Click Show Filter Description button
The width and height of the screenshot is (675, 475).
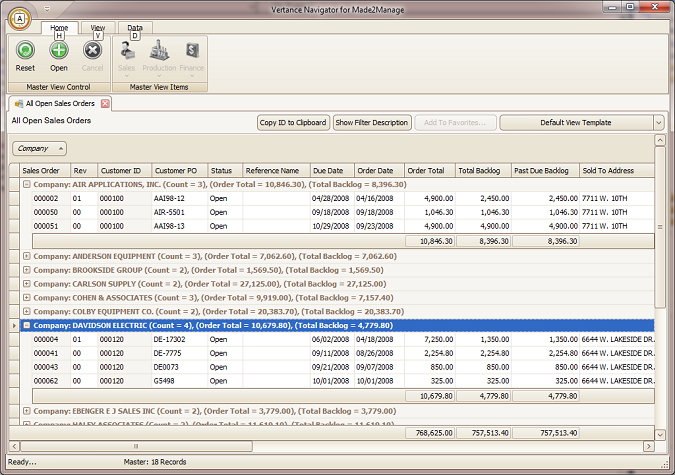372,123
